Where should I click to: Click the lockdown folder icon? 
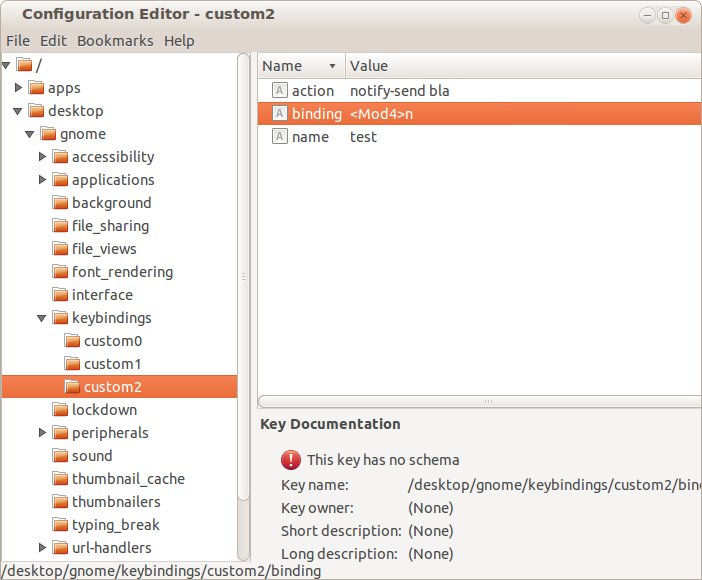(x=60, y=409)
